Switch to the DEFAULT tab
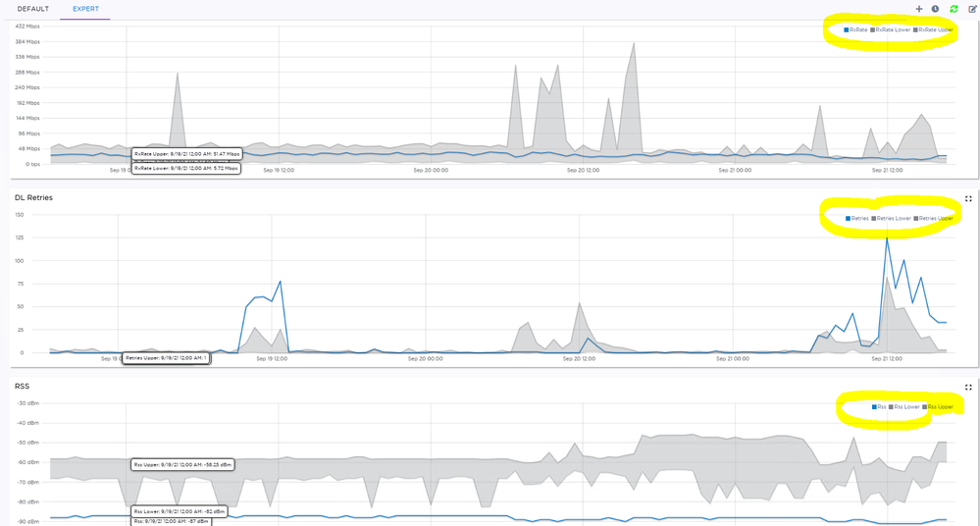The width and height of the screenshot is (980, 526). coord(32,9)
